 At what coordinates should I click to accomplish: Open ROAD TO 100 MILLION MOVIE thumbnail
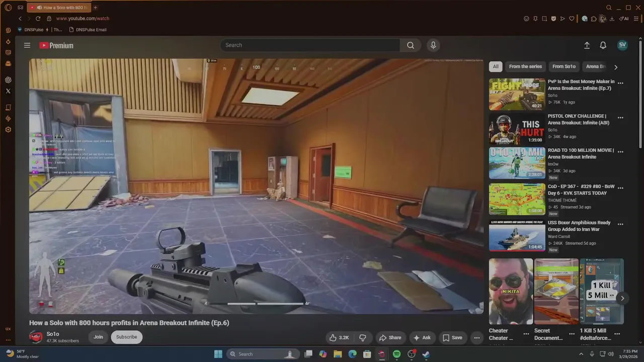[x=517, y=163]
